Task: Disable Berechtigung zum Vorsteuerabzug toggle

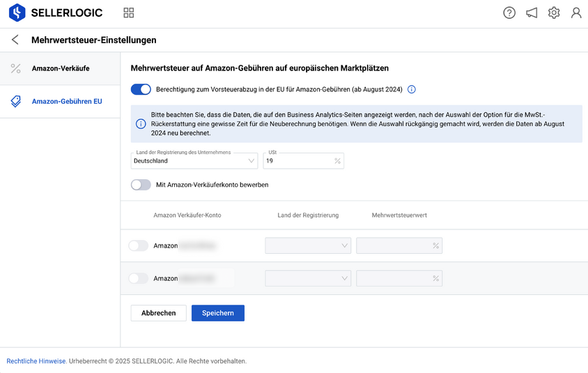Action: click(141, 89)
